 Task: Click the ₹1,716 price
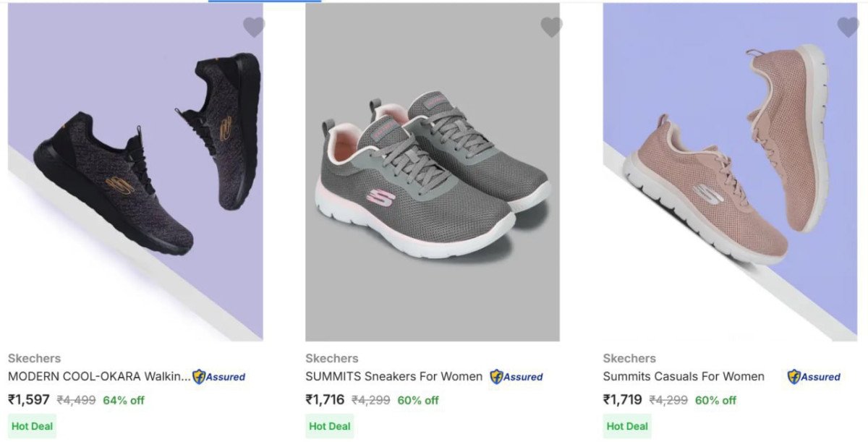(x=325, y=400)
